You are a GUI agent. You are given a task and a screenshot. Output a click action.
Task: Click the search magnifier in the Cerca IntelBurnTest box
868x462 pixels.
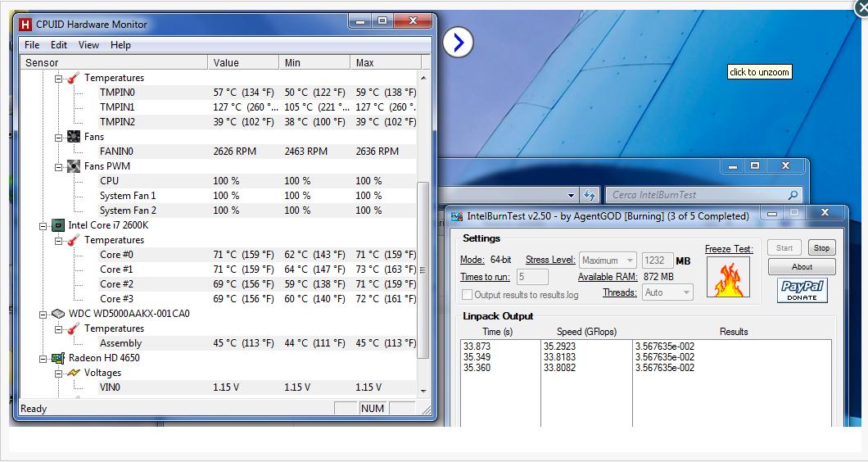point(793,195)
